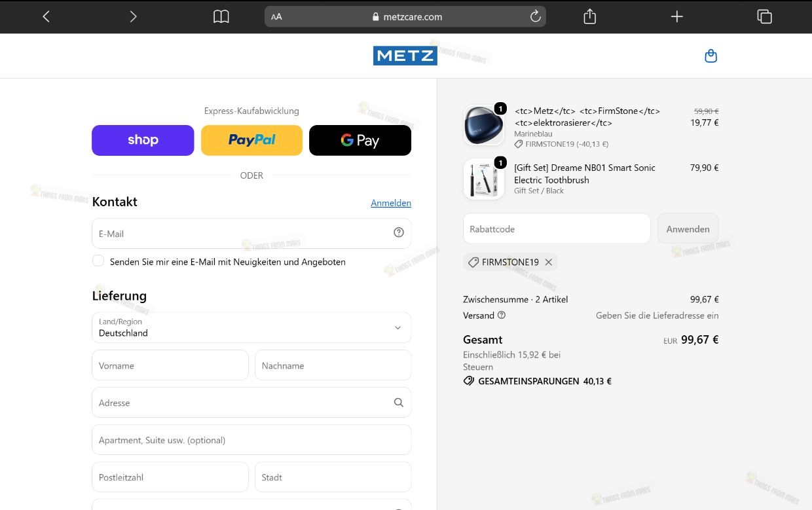Focus the Apartment, Suite optional field
The height and width of the screenshot is (510, 812).
coord(251,440)
